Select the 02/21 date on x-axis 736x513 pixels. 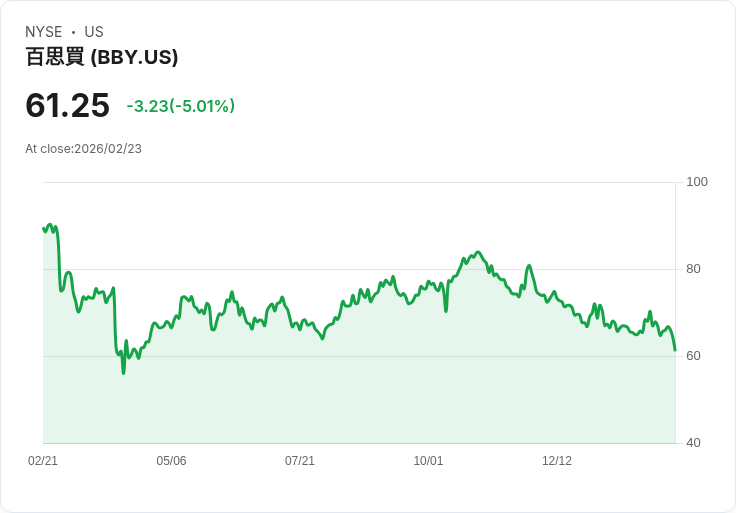point(43,461)
